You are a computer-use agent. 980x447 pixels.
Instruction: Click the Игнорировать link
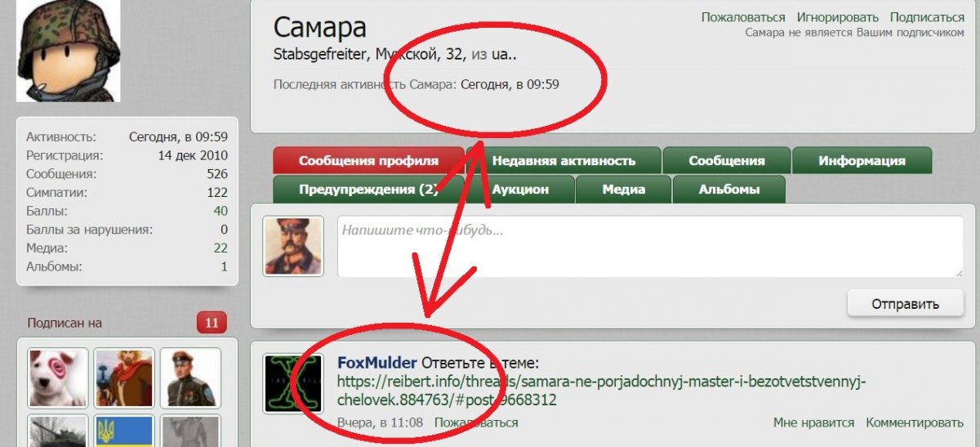point(838,17)
